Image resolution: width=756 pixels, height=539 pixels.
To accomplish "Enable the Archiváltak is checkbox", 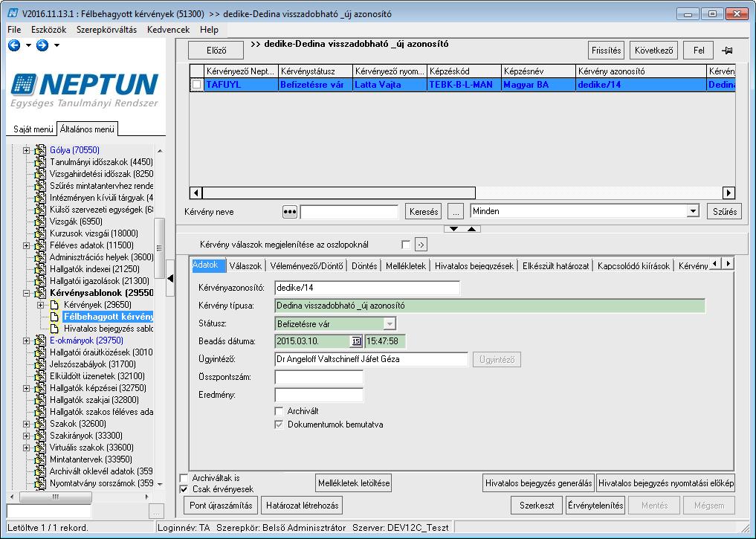I will [184, 478].
